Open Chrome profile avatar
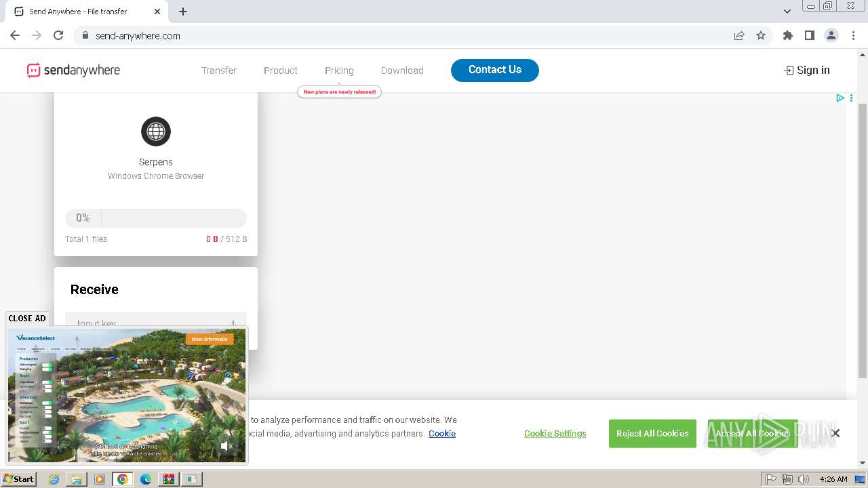This screenshot has width=868, height=488. 831,35
